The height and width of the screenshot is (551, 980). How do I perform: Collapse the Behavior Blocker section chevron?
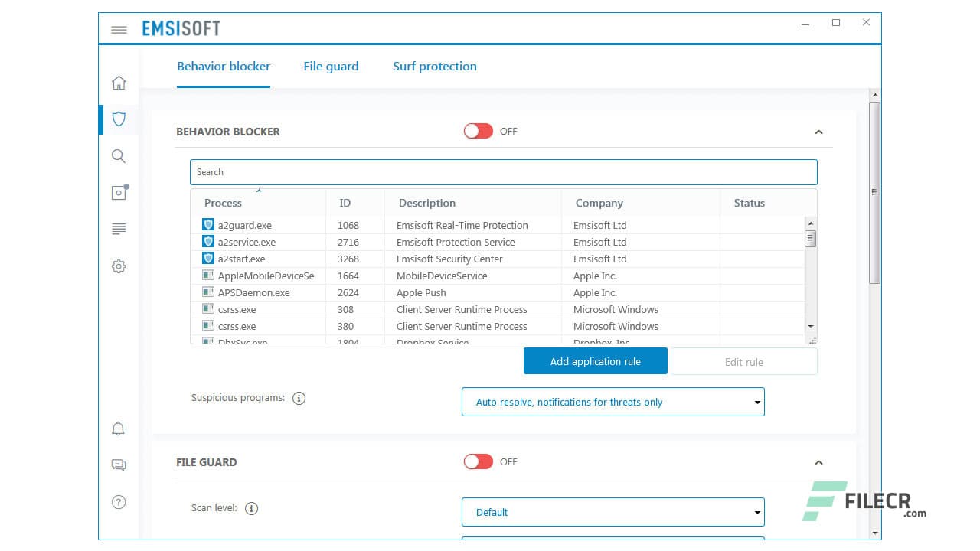pyautogui.click(x=818, y=132)
